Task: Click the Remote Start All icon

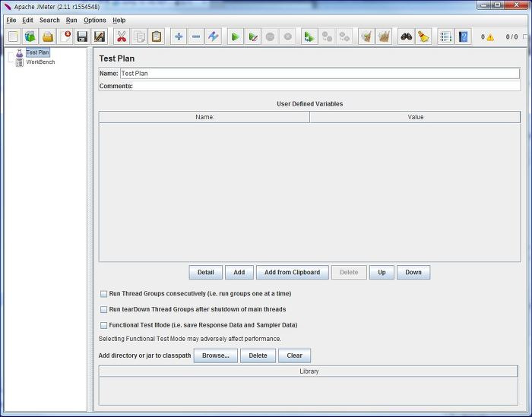Action: [x=309, y=36]
